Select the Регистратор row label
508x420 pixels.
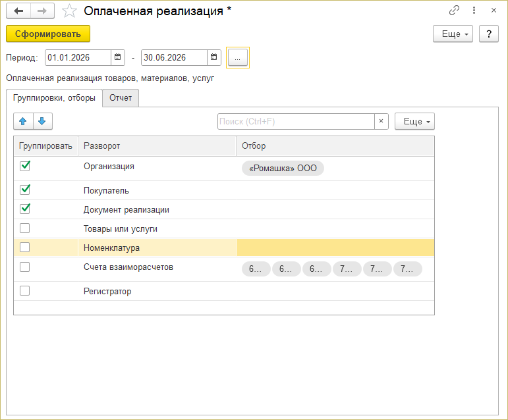(107, 291)
